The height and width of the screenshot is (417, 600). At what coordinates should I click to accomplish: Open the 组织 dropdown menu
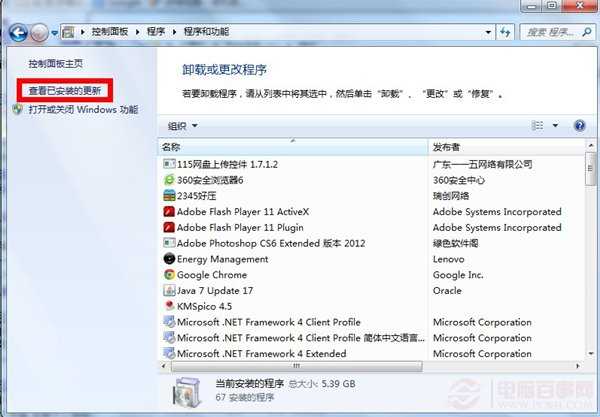pyautogui.click(x=183, y=126)
